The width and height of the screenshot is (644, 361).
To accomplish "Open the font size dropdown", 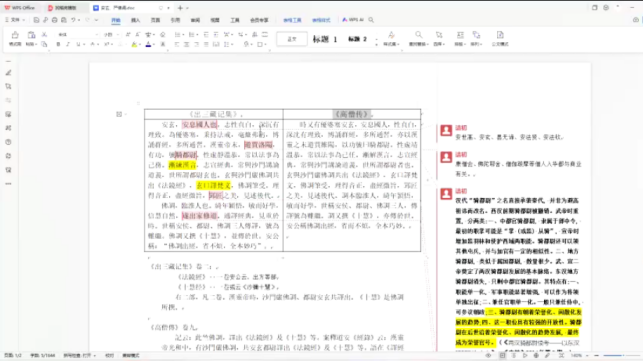I will 118,34.
